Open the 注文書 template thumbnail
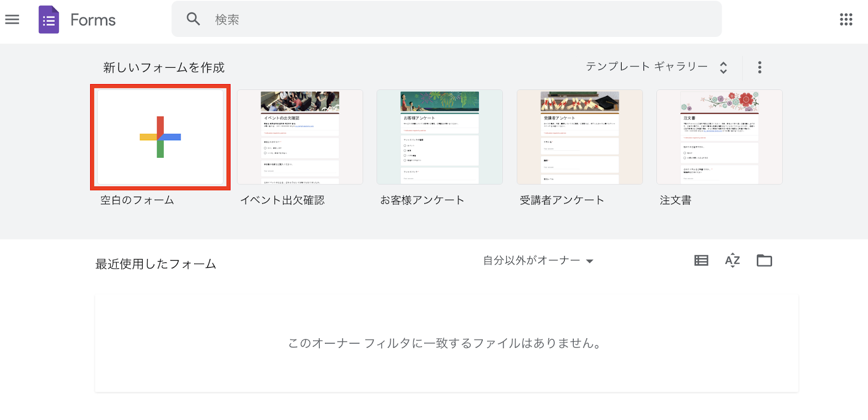Viewport: 868px width, 420px height. point(720,137)
